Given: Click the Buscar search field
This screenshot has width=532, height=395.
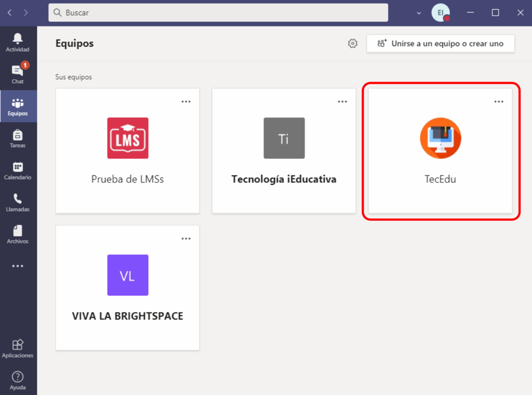Looking at the screenshot, I should point(218,12).
